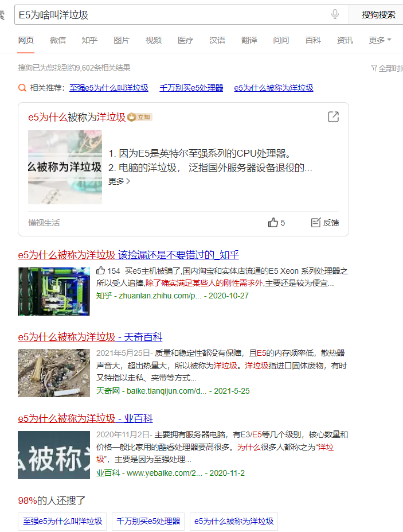This screenshot has width=403, height=532.
Task: Switch to the 知乎 tab
Action: point(89,40)
